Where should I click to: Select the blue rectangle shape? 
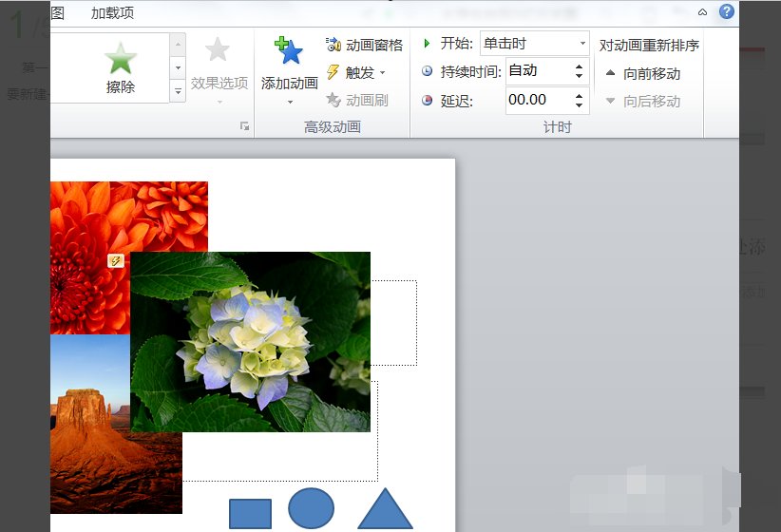tap(250, 514)
